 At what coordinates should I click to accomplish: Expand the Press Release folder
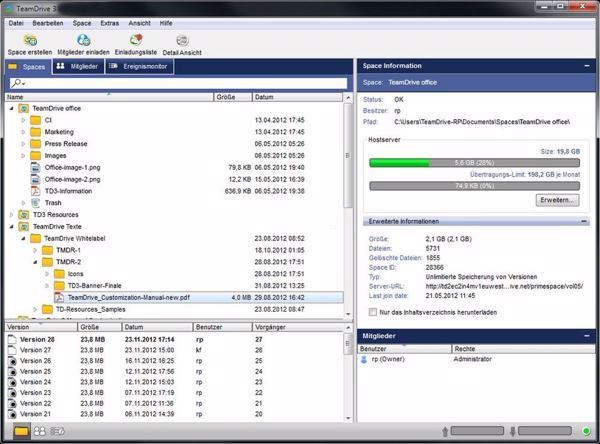[x=23, y=144]
